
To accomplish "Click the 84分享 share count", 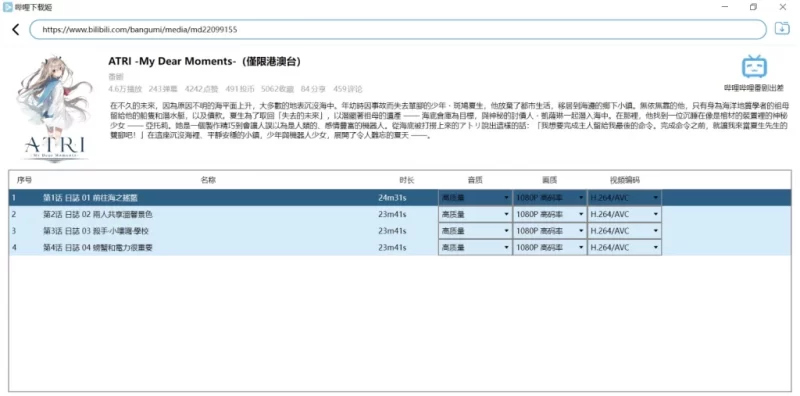I will [x=313, y=89].
